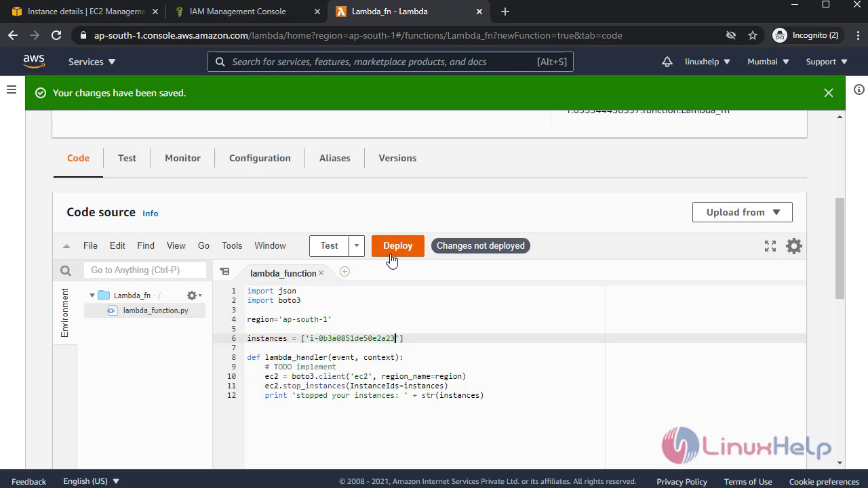Image resolution: width=868 pixels, height=488 pixels.
Task: Open the left navigation hamburger menu
Action: (x=12, y=89)
